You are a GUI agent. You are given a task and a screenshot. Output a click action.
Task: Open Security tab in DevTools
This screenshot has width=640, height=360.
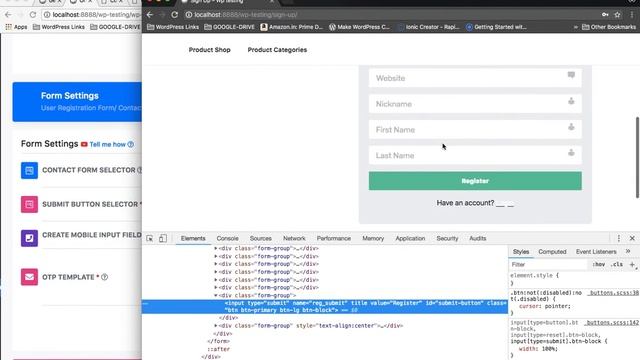coord(447,238)
